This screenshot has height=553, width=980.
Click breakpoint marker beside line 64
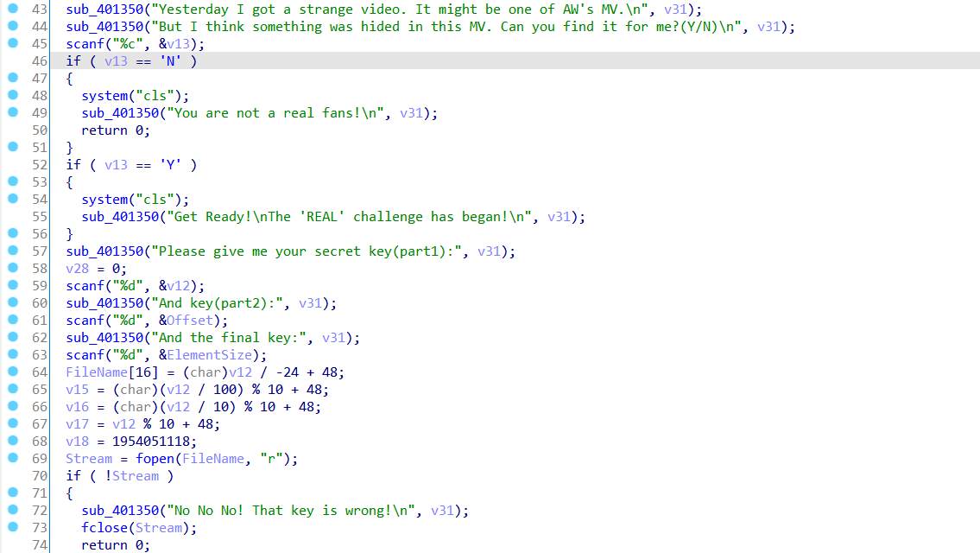(x=12, y=372)
